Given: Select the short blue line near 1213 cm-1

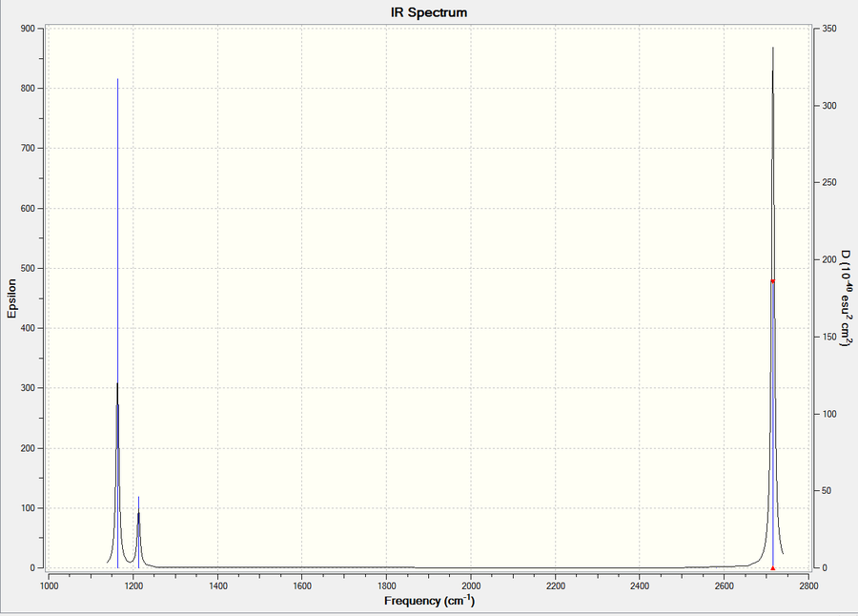Looking at the screenshot, I should [138, 532].
